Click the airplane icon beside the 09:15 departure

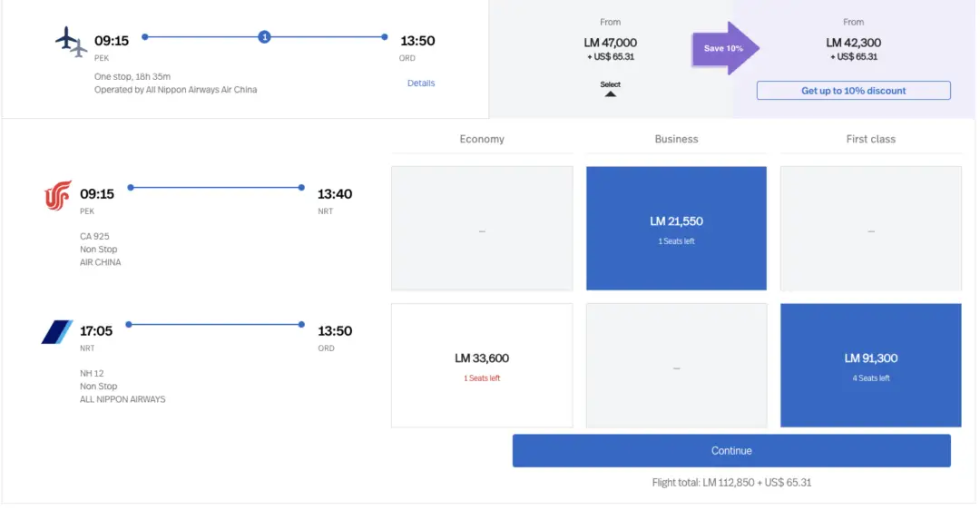point(71,42)
